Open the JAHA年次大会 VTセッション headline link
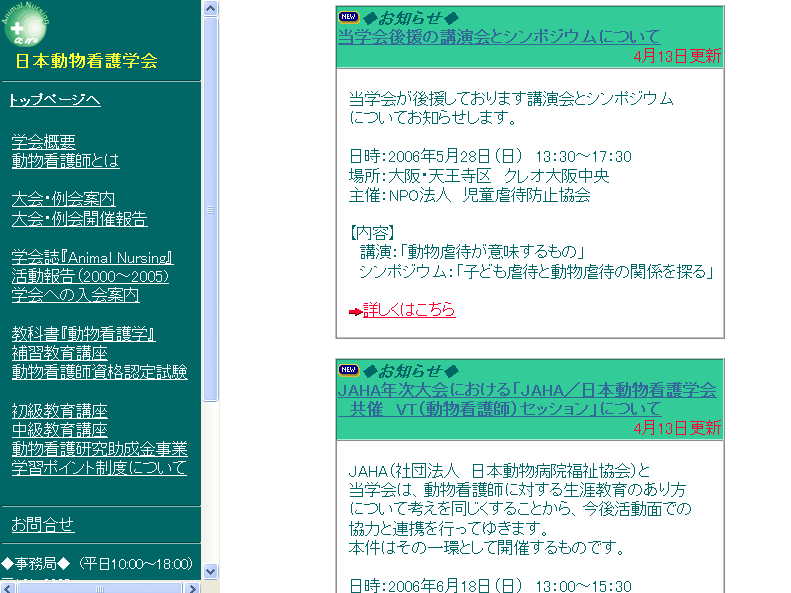The height and width of the screenshot is (593, 791). click(x=527, y=399)
